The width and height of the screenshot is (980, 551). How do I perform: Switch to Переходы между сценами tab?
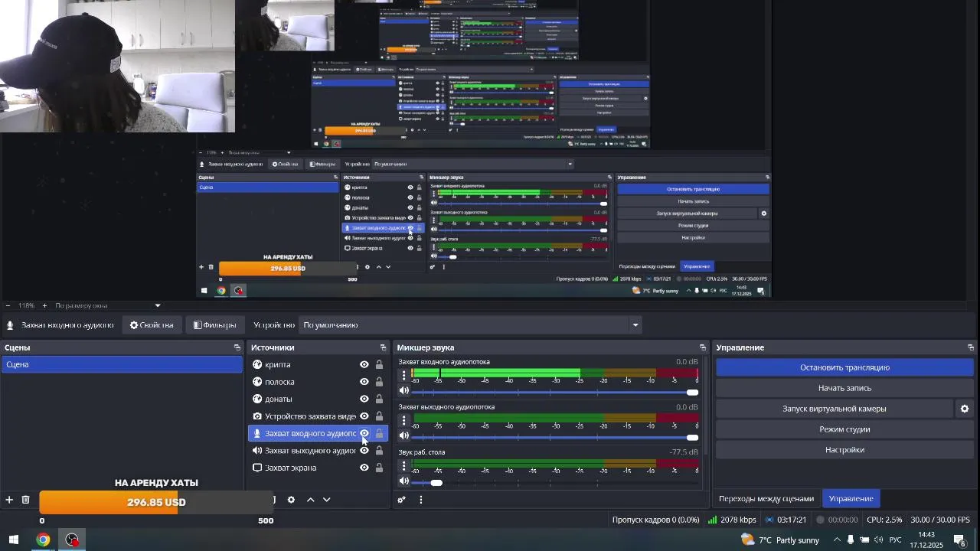766,499
